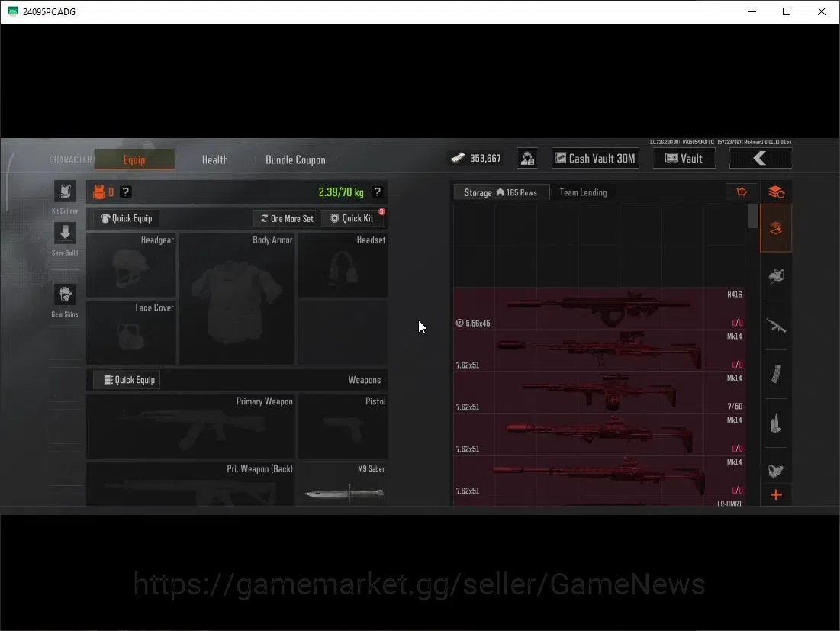Click the Vault button
The image size is (840, 631).
684,159
